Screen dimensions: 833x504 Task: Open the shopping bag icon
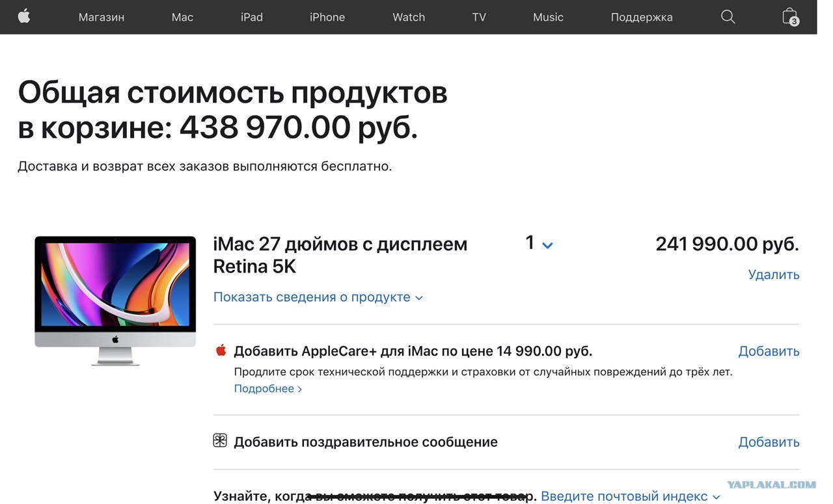[x=790, y=16]
